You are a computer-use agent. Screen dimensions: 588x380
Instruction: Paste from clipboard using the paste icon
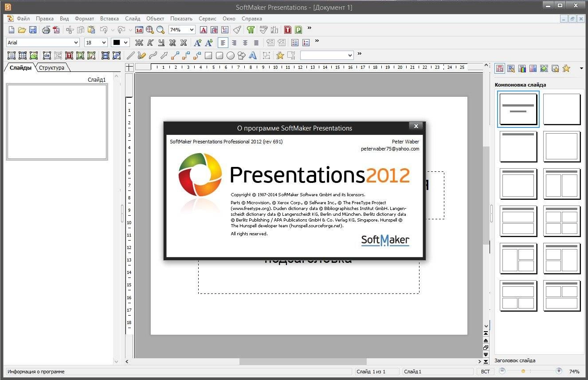[91, 30]
